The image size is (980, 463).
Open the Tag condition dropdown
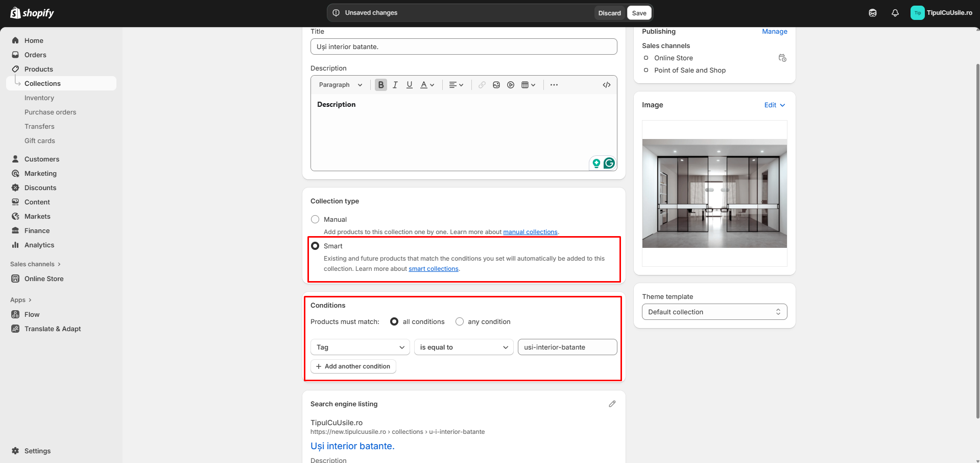pyautogui.click(x=360, y=347)
